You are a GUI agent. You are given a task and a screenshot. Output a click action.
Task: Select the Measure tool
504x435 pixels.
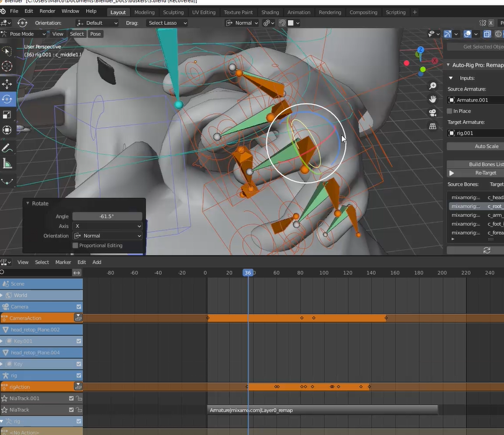pyautogui.click(x=7, y=163)
